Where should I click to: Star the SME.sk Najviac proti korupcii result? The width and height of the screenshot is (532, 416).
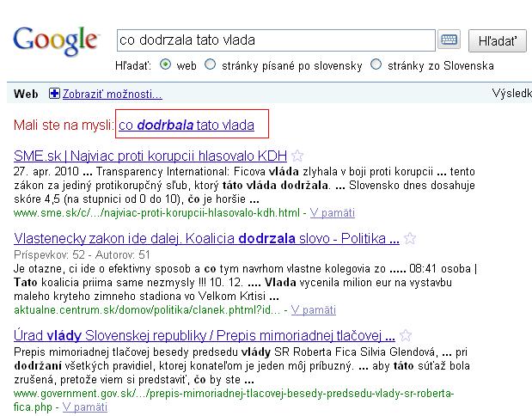[297, 156]
